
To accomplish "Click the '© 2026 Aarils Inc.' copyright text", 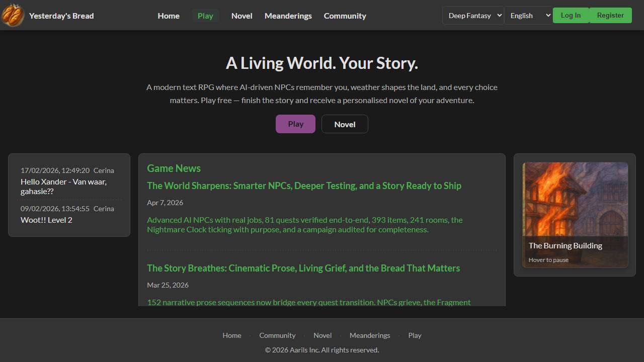I will (322, 350).
